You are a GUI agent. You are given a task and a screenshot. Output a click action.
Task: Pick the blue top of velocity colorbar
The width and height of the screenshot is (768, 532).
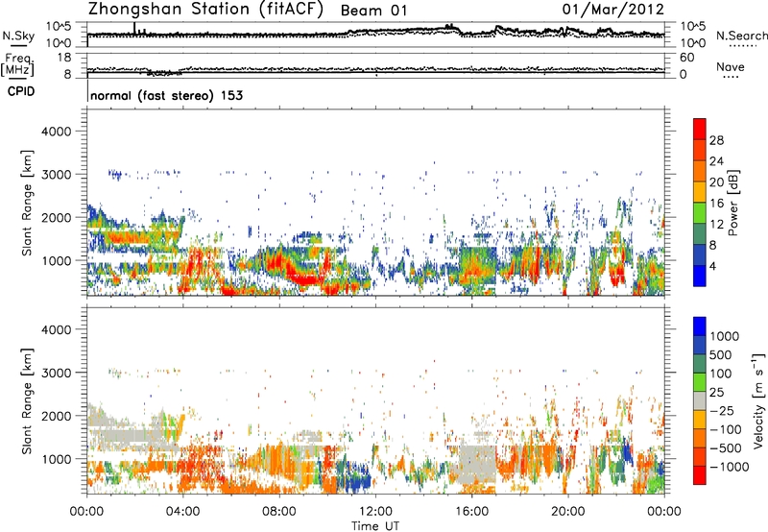tap(700, 326)
